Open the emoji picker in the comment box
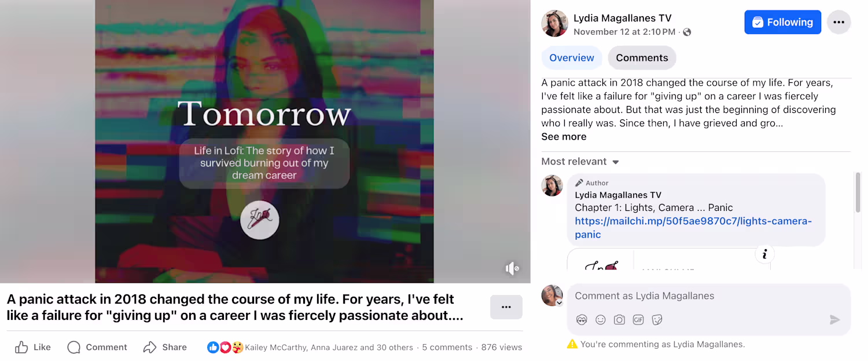The height and width of the screenshot is (361, 868). [601, 320]
